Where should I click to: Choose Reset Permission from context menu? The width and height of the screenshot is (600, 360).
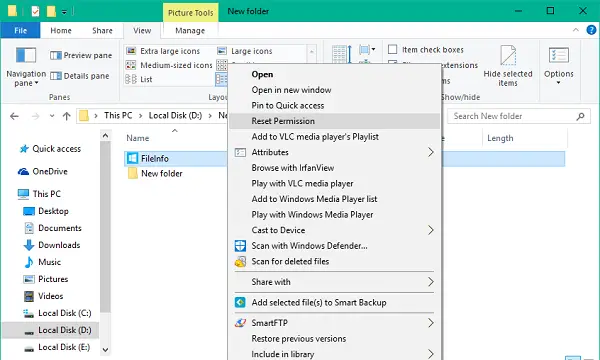tap(334, 121)
